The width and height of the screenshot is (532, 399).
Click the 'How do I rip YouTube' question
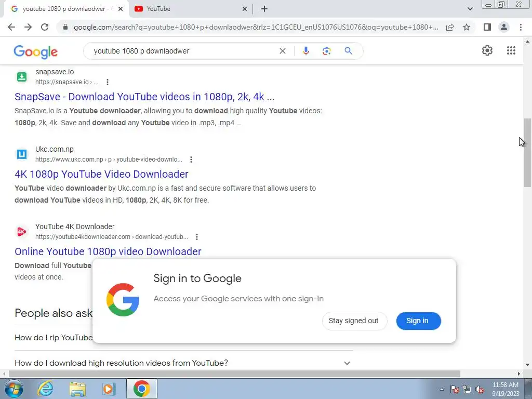(54, 338)
